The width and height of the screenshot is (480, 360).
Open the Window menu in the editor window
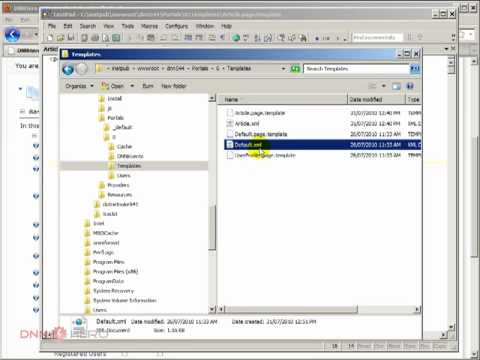(x=205, y=26)
